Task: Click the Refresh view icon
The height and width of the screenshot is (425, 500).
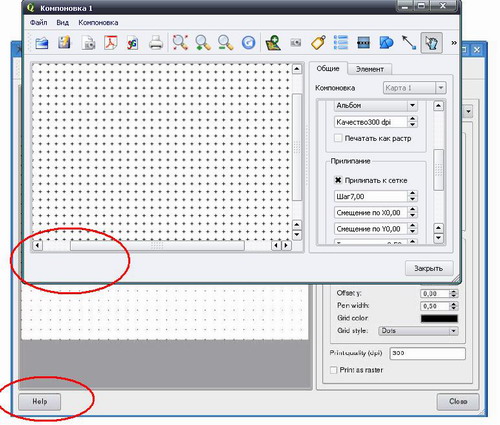Action: point(248,43)
